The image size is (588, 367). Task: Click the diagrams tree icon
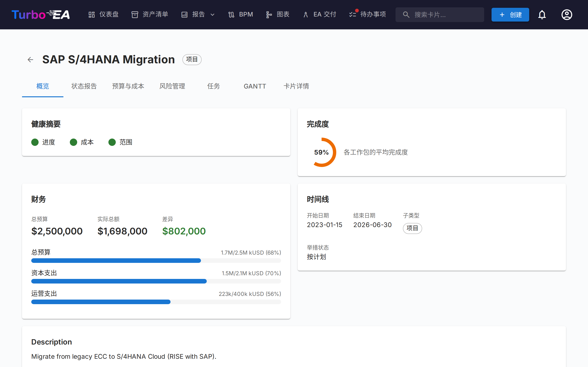[269, 14]
